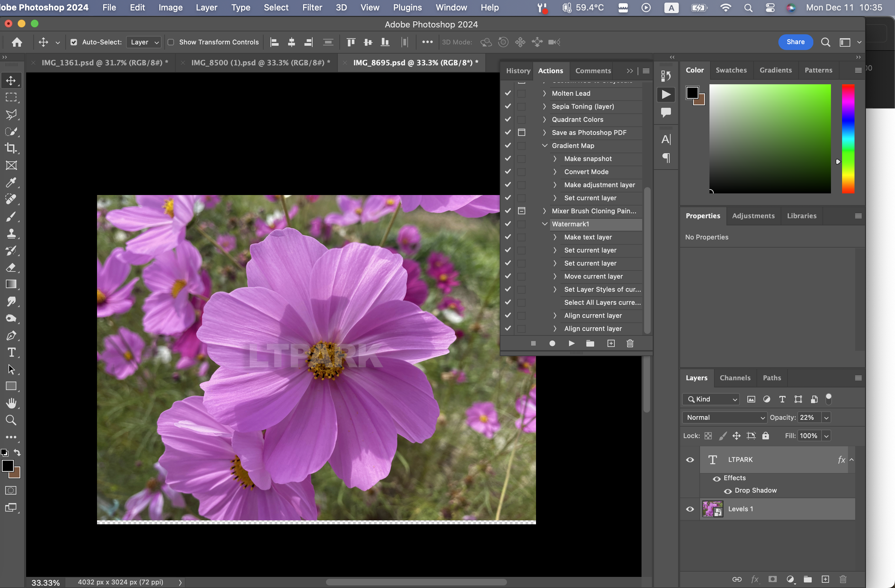895x588 pixels.
Task: Toggle the Auto-Select checkbox
Action: point(74,42)
